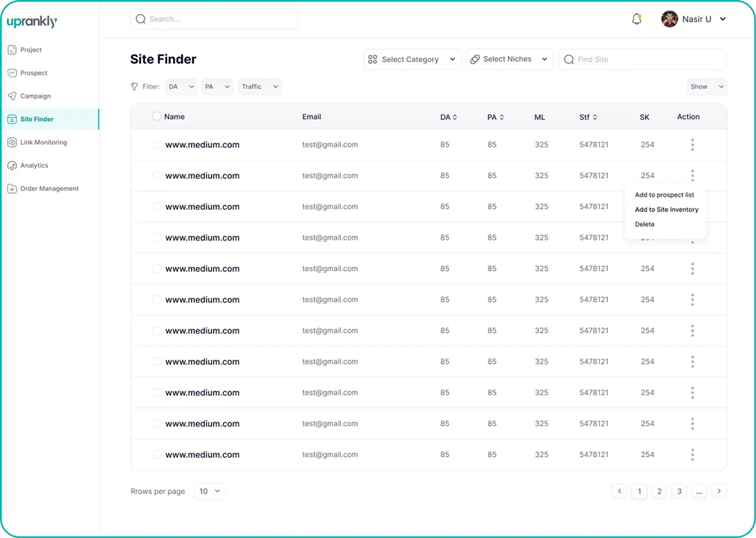Open the Show dropdown
756x538 pixels.
click(x=707, y=86)
